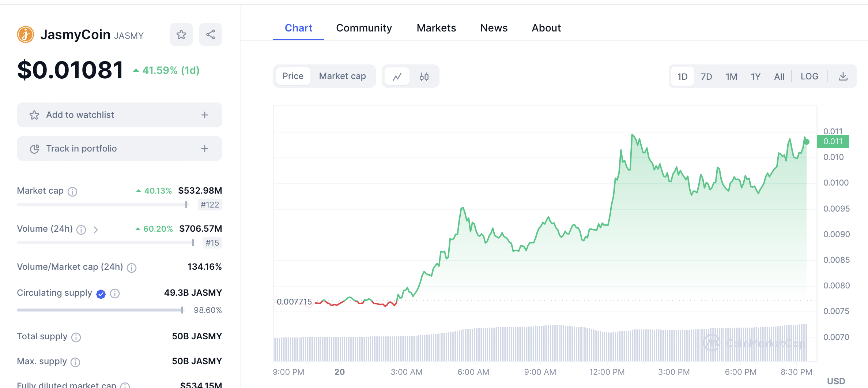Go to the Community tab
Screen dimensions: 868x388
364,28
